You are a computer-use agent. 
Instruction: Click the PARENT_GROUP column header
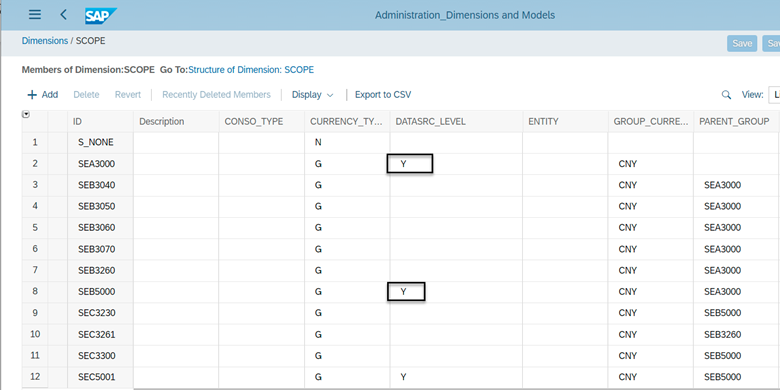pyautogui.click(x=737, y=121)
